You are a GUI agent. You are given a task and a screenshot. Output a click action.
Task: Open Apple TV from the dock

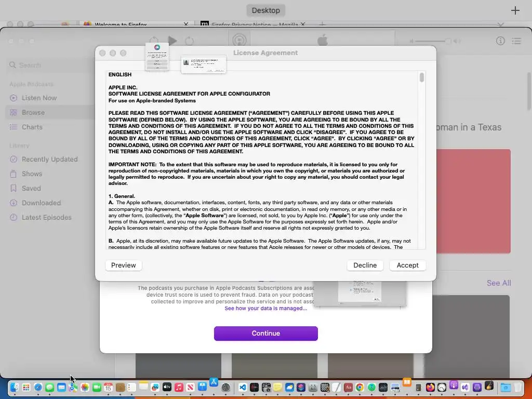pos(167,387)
